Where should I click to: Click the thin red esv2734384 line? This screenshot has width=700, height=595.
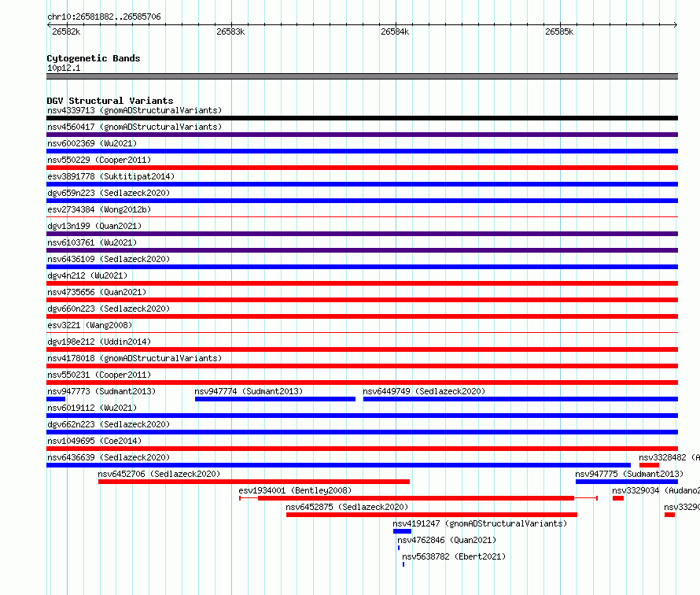pyautogui.click(x=362, y=217)
